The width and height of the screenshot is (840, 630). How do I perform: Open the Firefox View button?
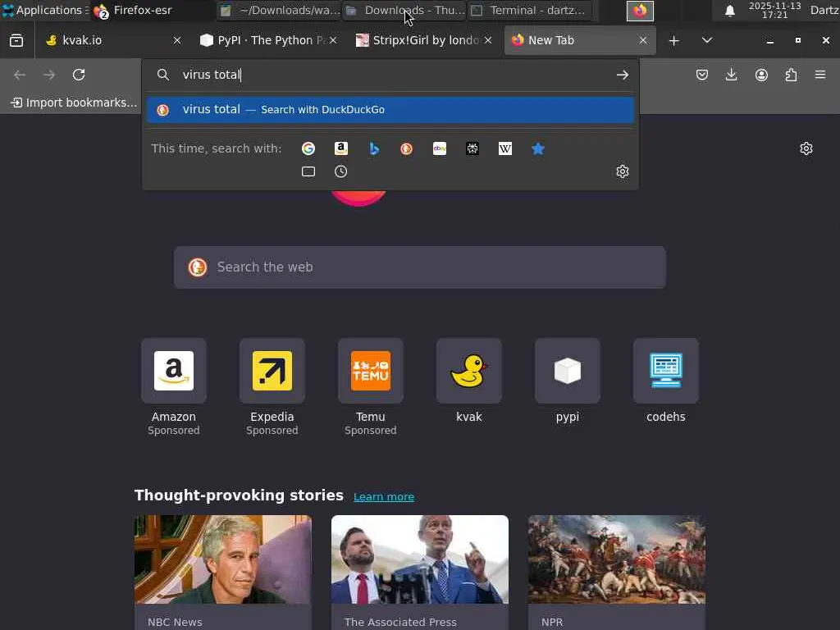[x=16, y=41]
